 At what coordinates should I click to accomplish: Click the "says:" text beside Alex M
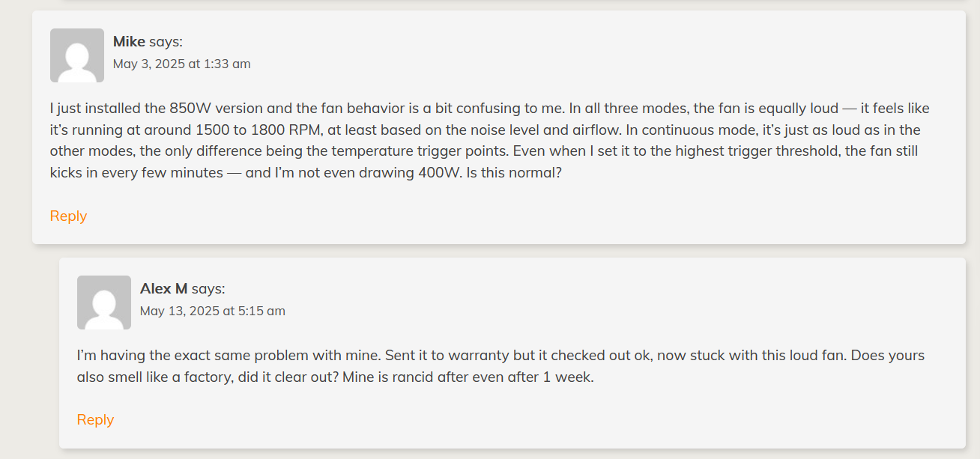[x=208, y=289]
